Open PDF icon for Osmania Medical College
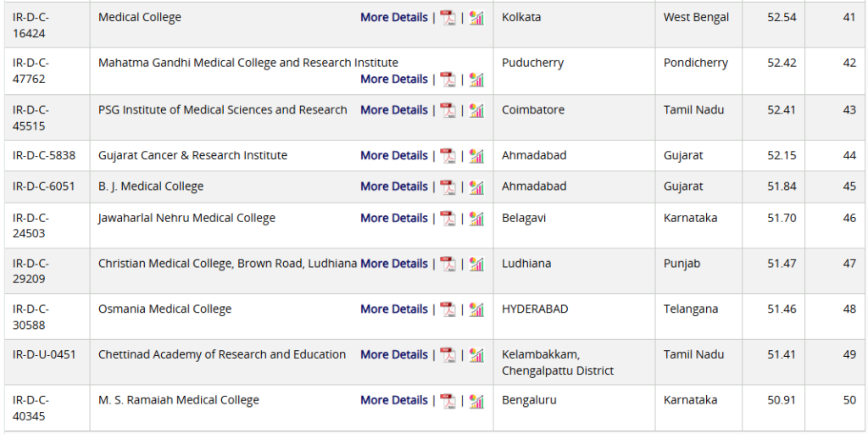This screenshot has height=434, width=868. pos(448,309)
